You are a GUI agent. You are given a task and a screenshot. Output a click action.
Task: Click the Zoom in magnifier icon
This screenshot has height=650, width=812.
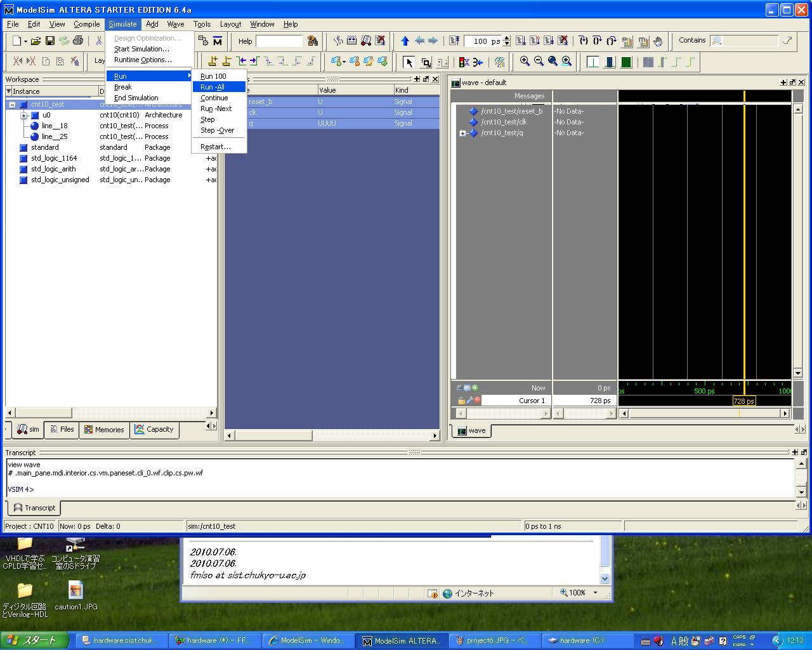(525, 62)
